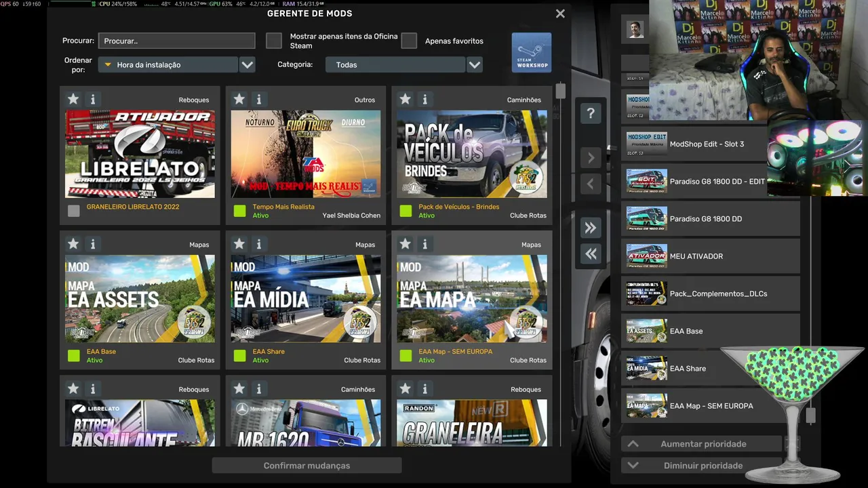Screen dimensions: 868x488
Task: Click the Procurar search field
Action: pos(176,41)
